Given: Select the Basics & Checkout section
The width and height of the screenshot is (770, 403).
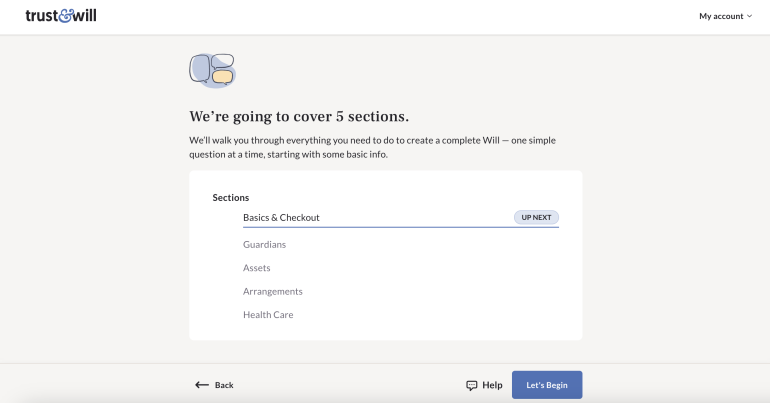Looking at the screenshot, I should click(281, 217).
